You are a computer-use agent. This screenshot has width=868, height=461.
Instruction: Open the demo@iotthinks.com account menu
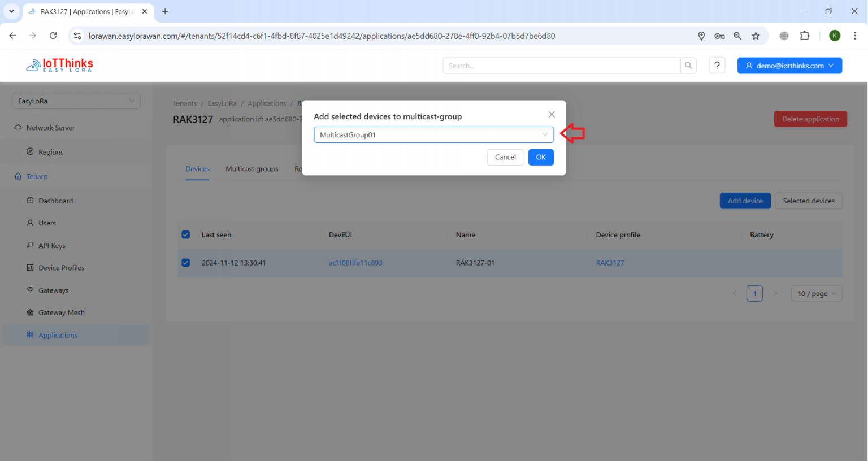[x=789, y=65]
